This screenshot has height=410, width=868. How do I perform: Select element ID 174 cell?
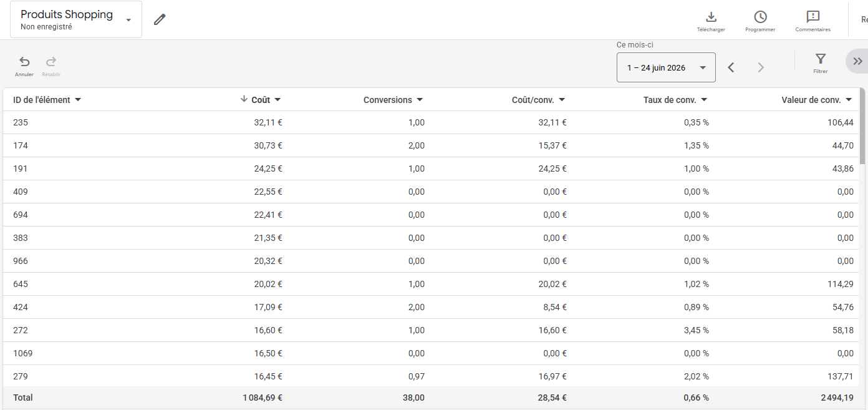[x=21, y=145]
